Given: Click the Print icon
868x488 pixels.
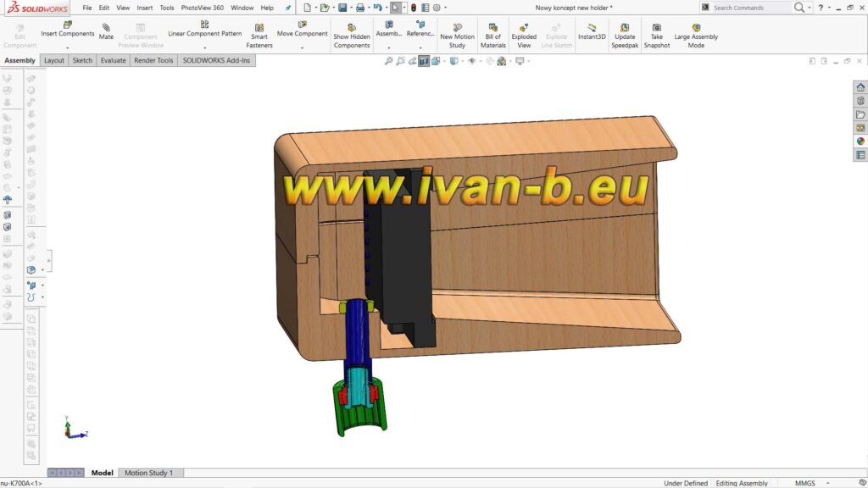Looking at the screenshot, I should click(359, 8).
